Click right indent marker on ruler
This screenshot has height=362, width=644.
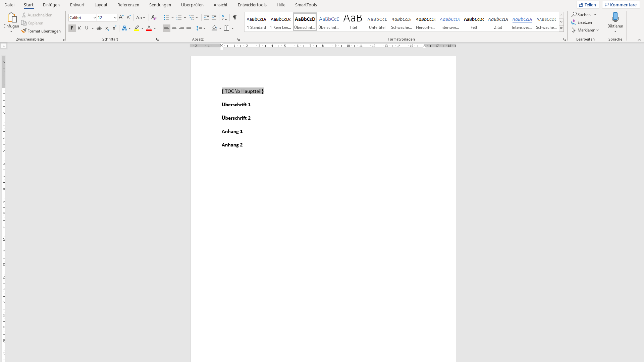coord(425,47)
